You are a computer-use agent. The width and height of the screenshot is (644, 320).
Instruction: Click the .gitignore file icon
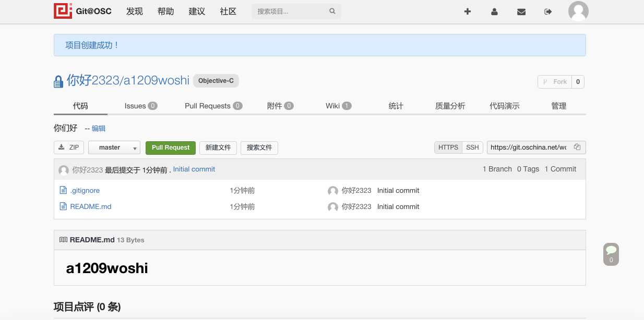click(63, 191)
